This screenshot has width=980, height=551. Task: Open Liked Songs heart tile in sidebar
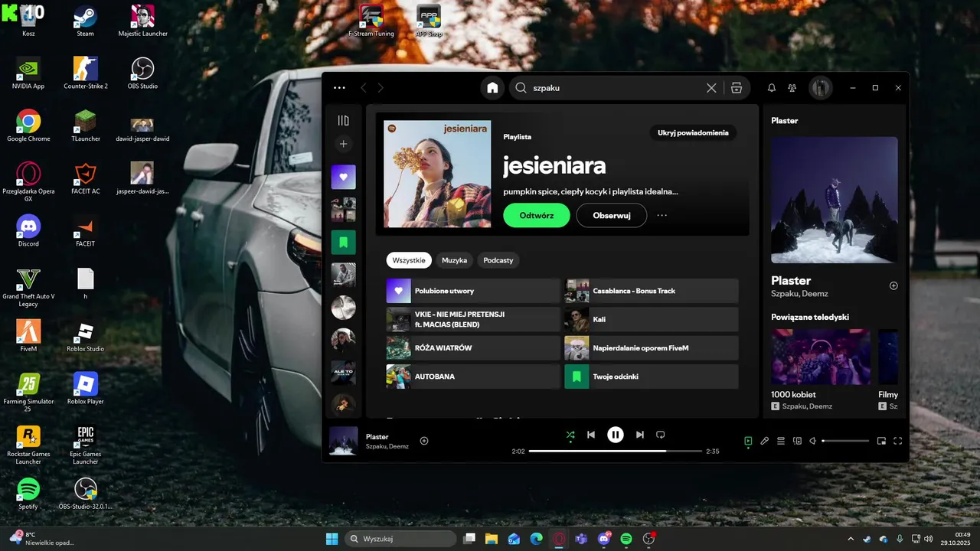tap(343, 177)
